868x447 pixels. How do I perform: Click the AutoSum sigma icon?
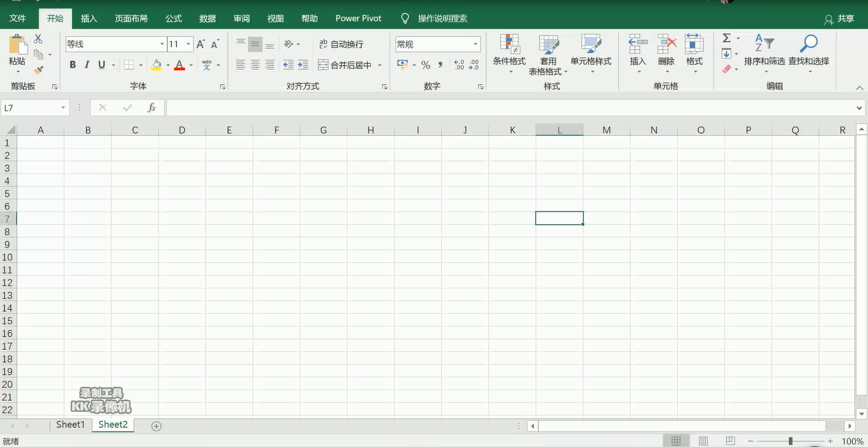[726, 39]
